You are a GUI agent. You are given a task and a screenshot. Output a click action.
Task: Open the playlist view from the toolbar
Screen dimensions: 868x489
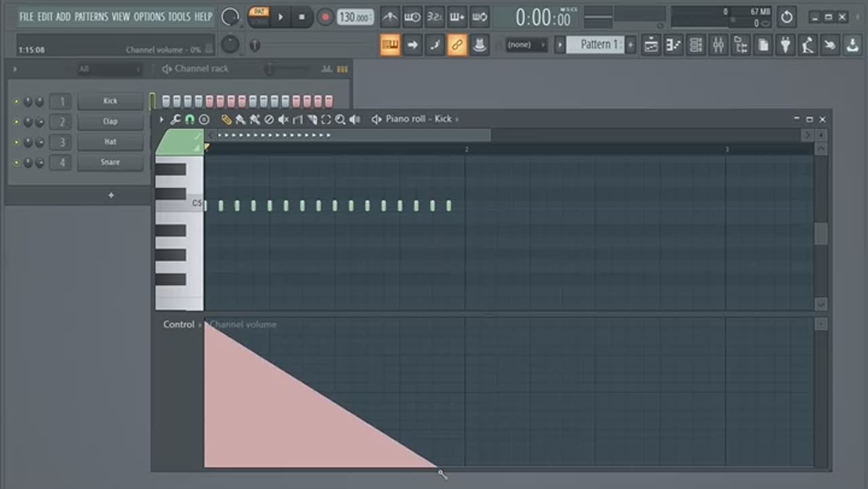click(x=651, y=45)
